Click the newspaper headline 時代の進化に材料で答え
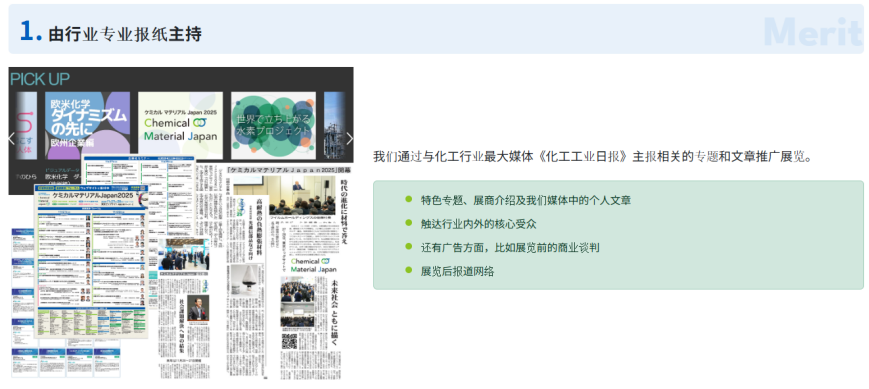Viewport: 869px width, 389px height. pos(344,211)
